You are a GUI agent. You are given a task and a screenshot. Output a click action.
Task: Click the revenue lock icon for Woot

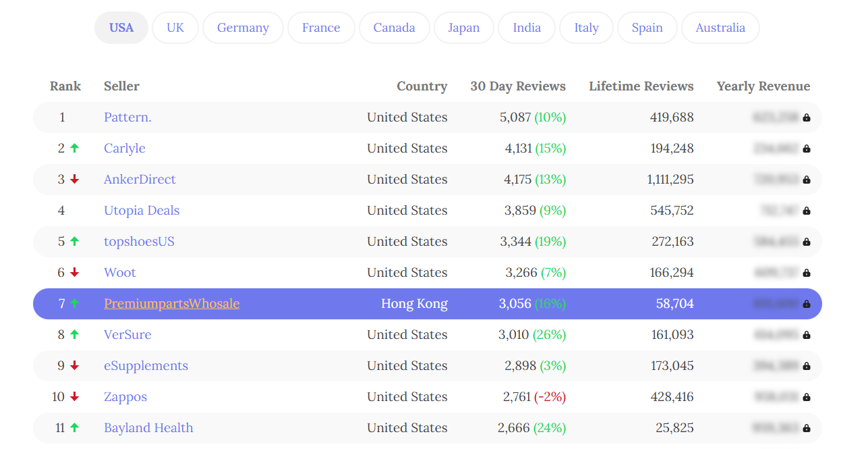[807, 273]
